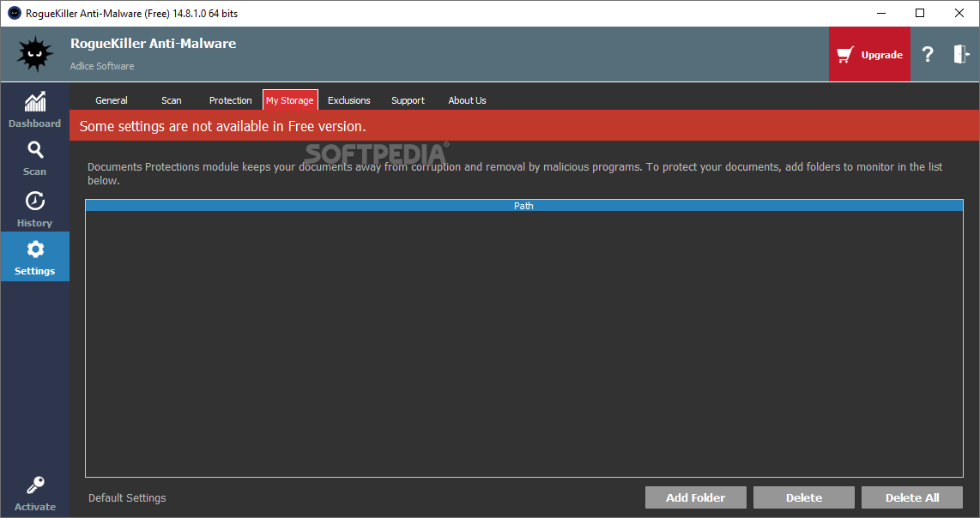Click the title bar application icon

tap(15, 13)
